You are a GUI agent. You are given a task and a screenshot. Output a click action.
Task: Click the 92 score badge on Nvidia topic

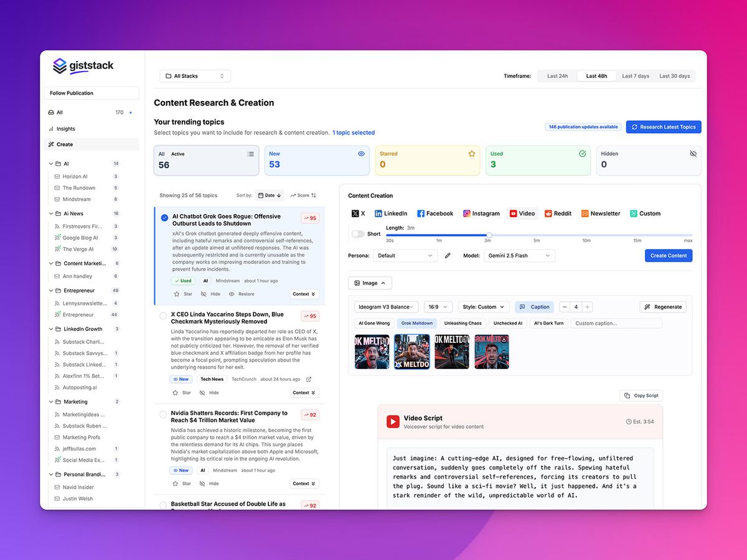click(x=310, y=415)
